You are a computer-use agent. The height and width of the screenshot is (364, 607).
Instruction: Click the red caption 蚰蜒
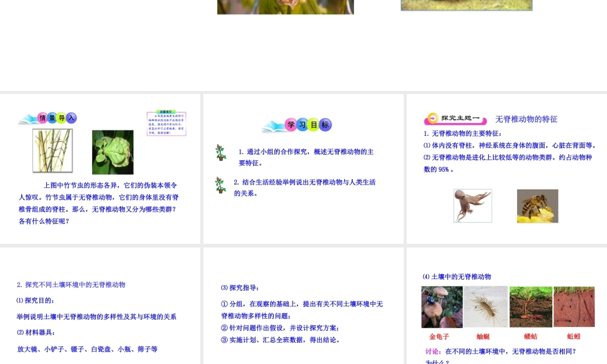click(x=483, y=337)
